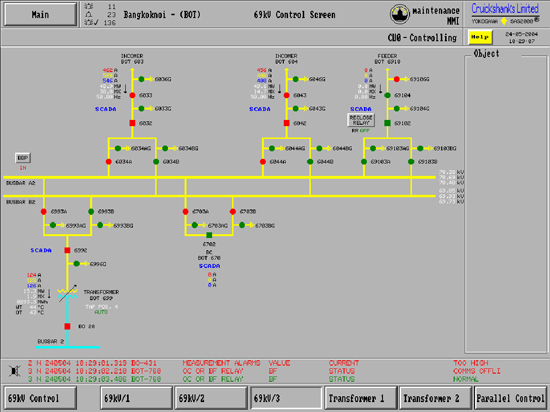Select circuit breaker 6042 red square
This screenshot has height=412, width=550.
click(x=287, y=123)
